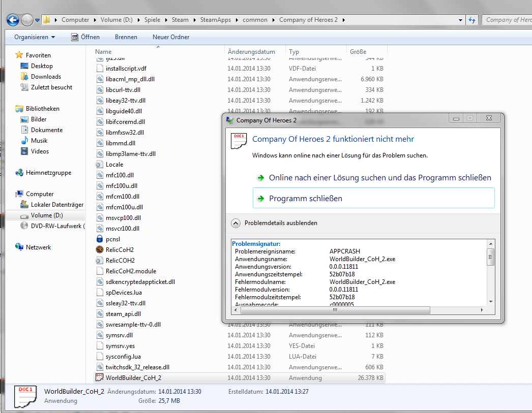Open the recent pages dropdown arrow

pyautogui.click(x=37, y=20)
